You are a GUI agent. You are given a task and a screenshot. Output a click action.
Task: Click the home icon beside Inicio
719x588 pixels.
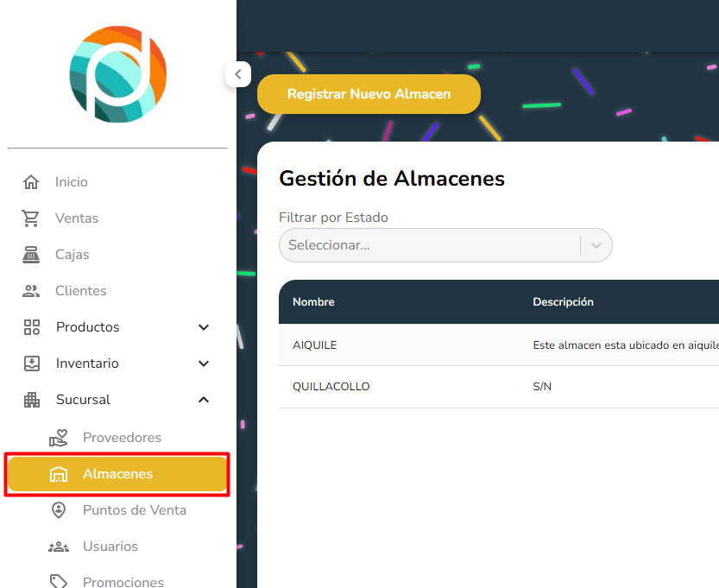coord(32,182)
